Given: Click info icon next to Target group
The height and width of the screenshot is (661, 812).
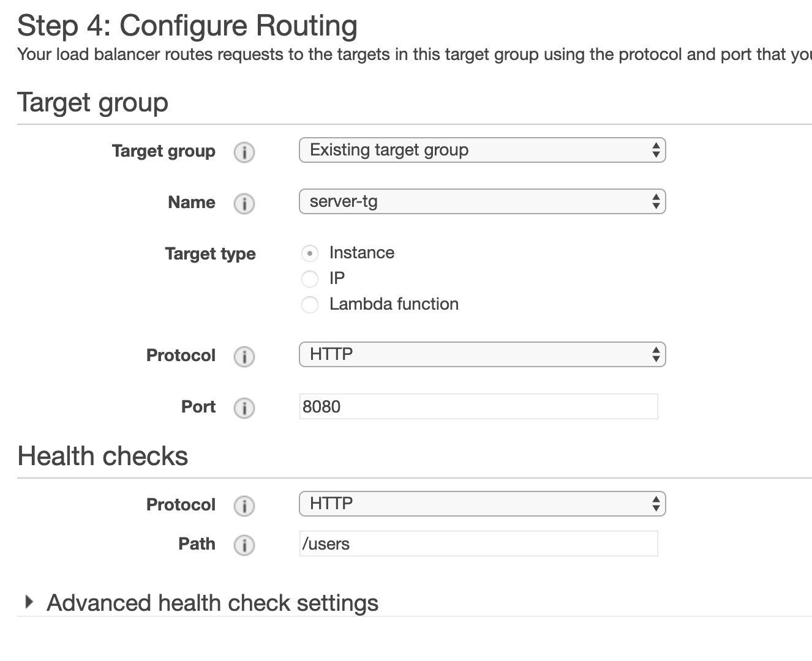Looking at the screenshot, I should coord(244,152).
